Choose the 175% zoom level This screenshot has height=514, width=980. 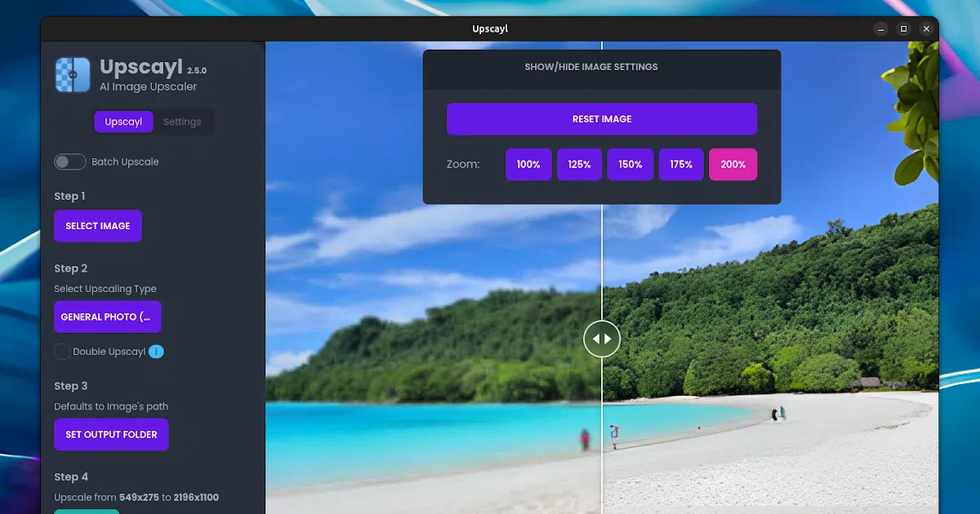click(x=681, y=164)
